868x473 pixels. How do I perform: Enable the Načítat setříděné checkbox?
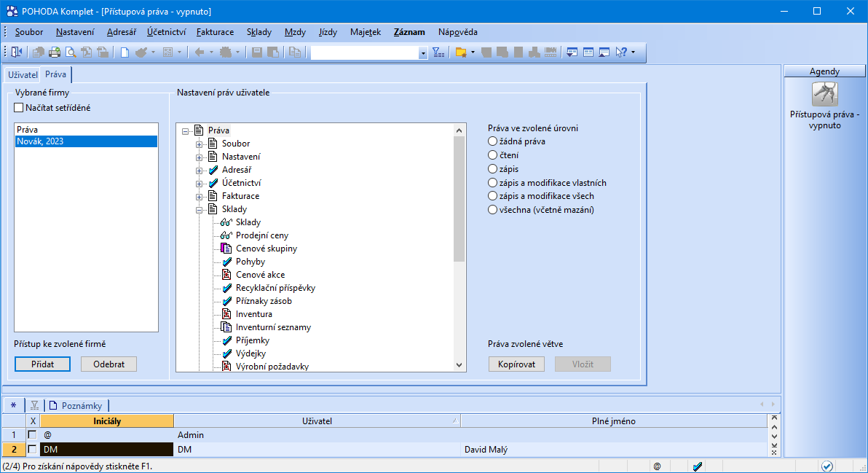point(19,107)
